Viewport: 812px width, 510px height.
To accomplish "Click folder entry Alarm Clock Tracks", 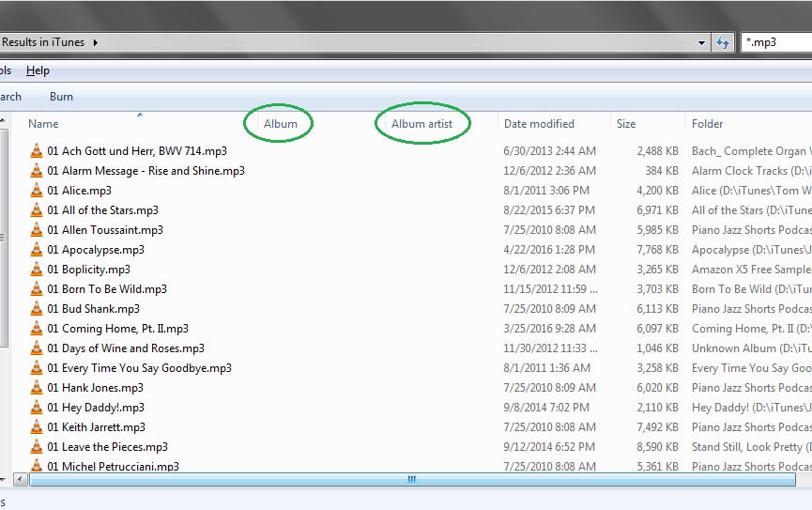I will (x=751, y=171).
